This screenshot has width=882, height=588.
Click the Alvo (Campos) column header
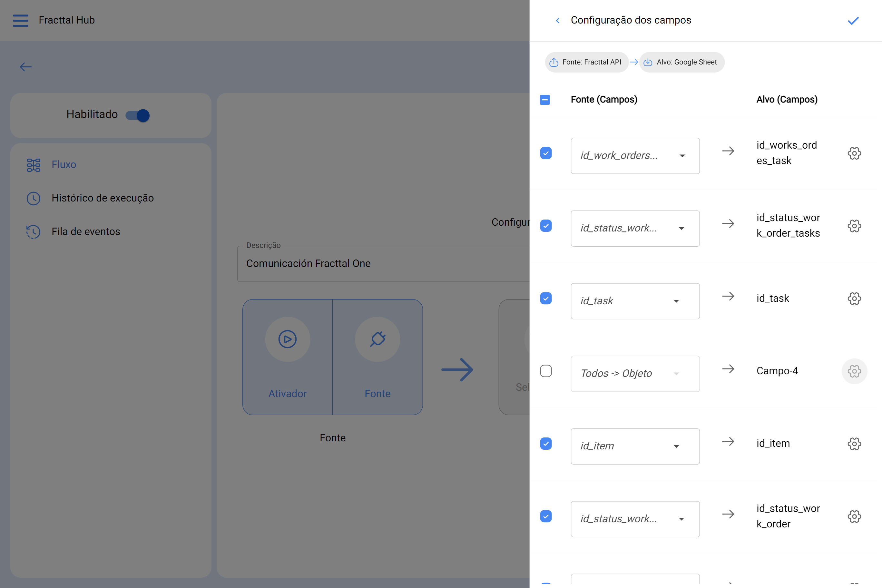click(x=787, y=100)
